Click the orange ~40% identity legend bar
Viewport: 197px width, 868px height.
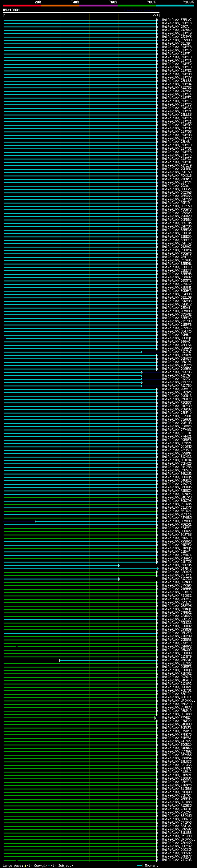[x=60, y=6]
